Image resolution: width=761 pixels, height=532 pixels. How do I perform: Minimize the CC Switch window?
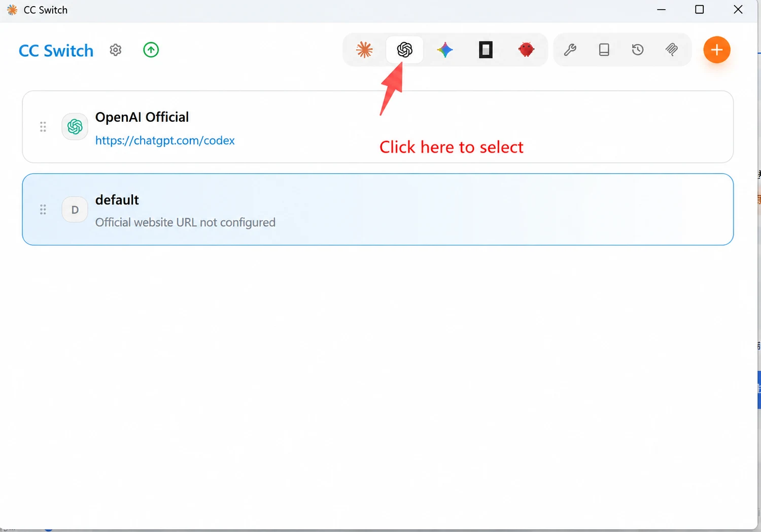(661, 10)
